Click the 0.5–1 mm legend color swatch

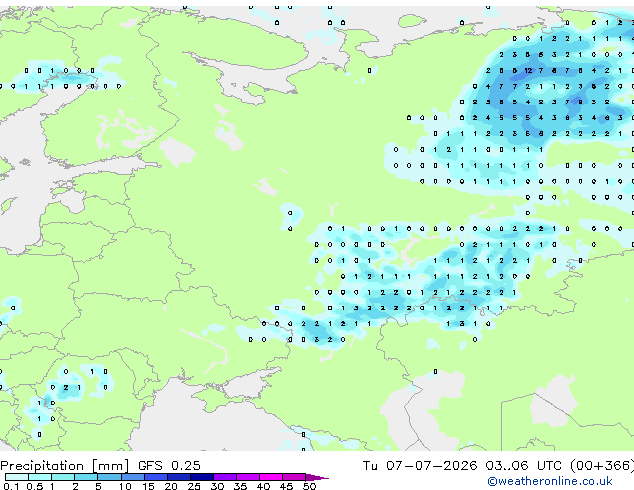pyautogui.click(x=40, y=477)
